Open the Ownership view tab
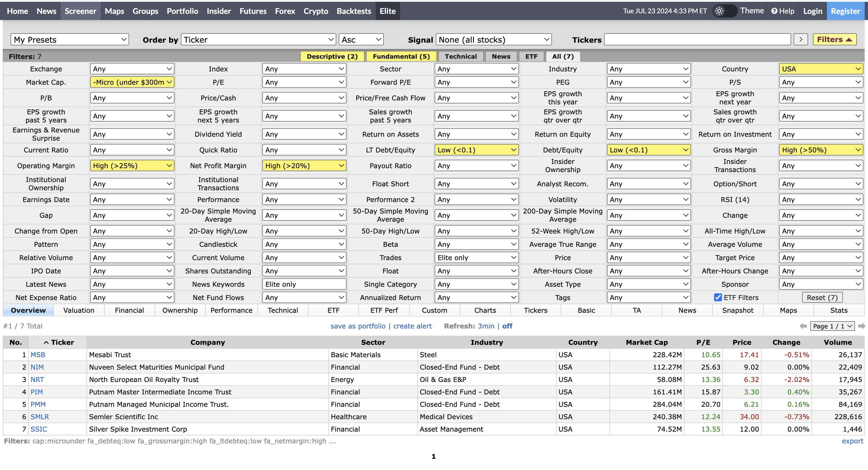868x470 pixels. pyautogui.click(x=180, y=310)
